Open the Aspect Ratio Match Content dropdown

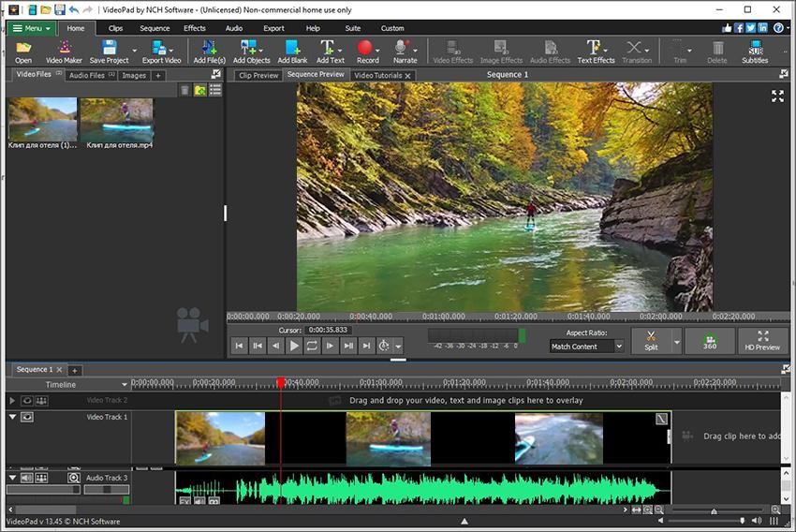(x=586, y=347)
